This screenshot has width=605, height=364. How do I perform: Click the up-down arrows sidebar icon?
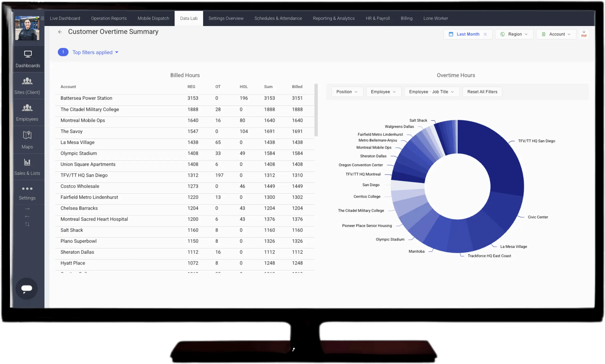[27, 224]
